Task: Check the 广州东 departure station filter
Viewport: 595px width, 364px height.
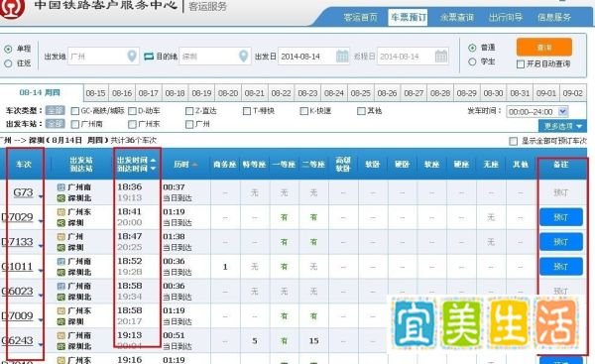Action: coord(132,124)
